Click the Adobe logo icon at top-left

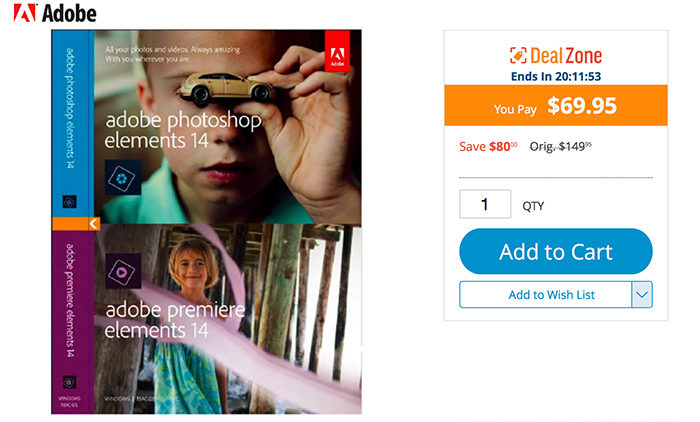[x=25, y=13]
